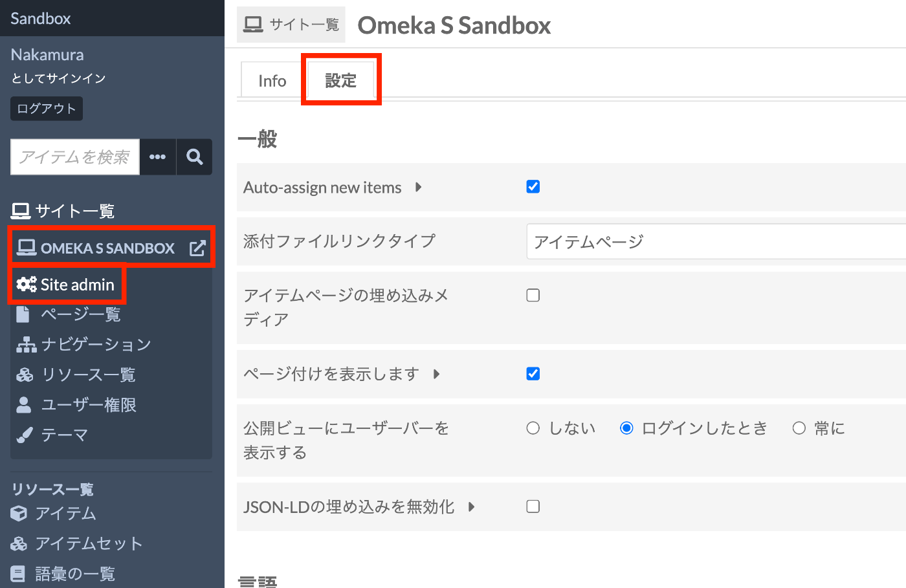Click the laptop icon beside OMEKA S SANDBOX
Screen dimensions: 906x588
27,248
